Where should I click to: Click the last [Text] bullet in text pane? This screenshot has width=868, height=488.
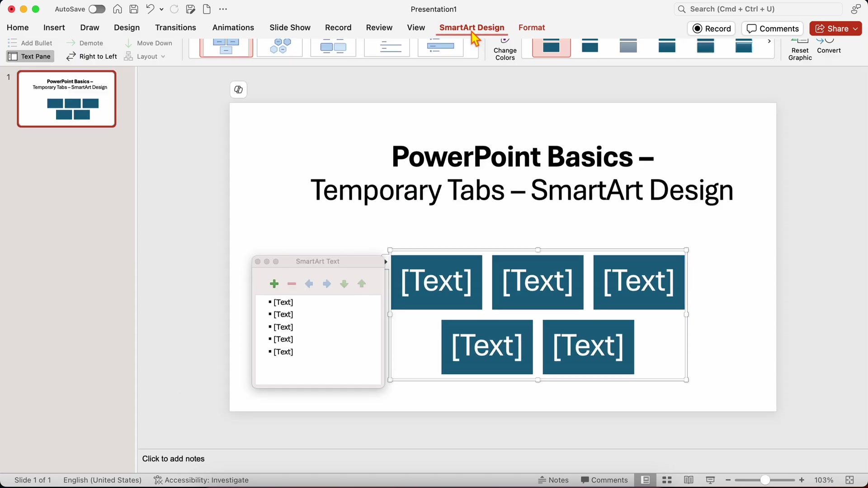(x=283, y=352)
